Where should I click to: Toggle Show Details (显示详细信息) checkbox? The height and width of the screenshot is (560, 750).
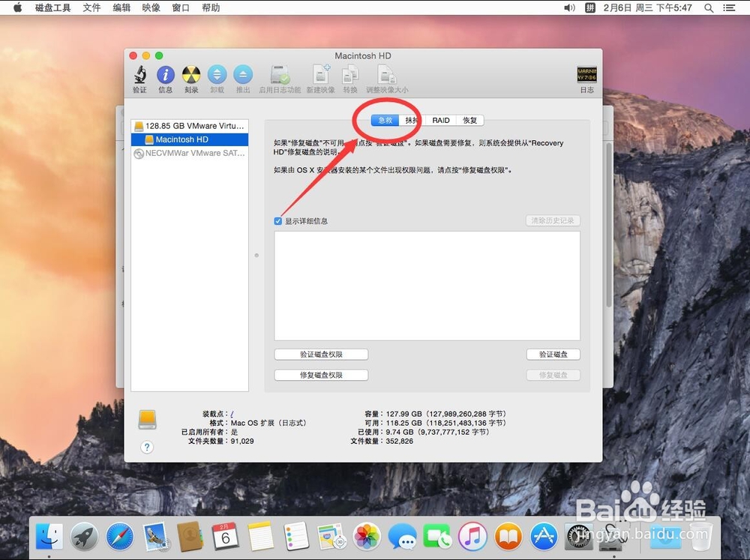[x=278, y=221]
